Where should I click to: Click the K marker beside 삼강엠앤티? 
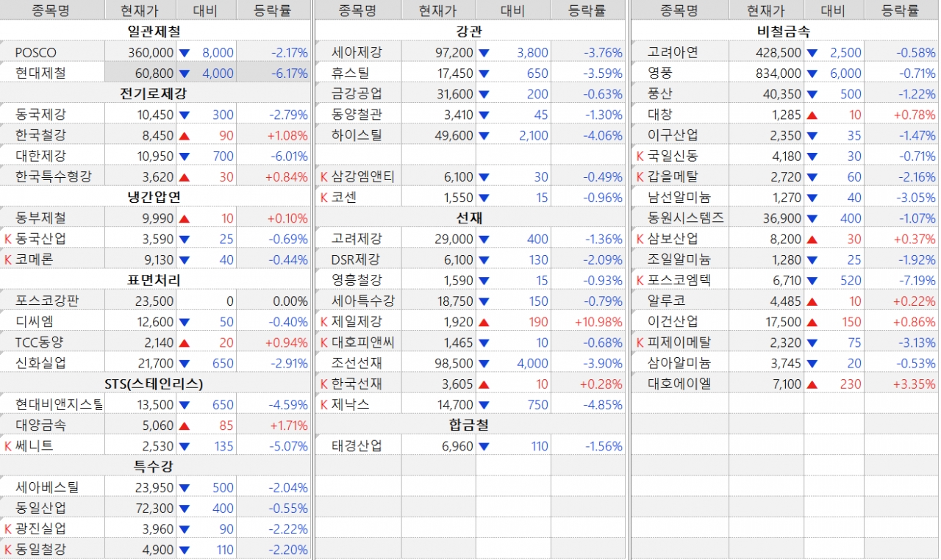pyautogui.click(x=324, y=177)
